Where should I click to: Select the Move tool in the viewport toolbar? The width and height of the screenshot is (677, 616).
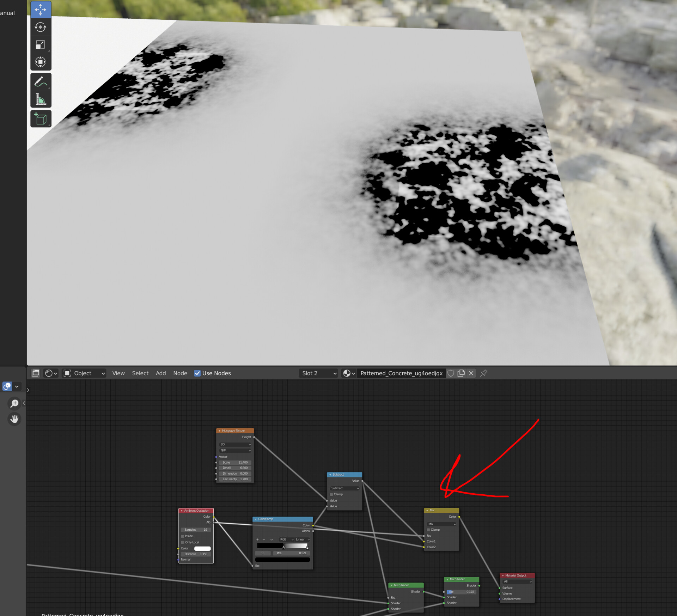pyautogui.click(x=41, y=10)
